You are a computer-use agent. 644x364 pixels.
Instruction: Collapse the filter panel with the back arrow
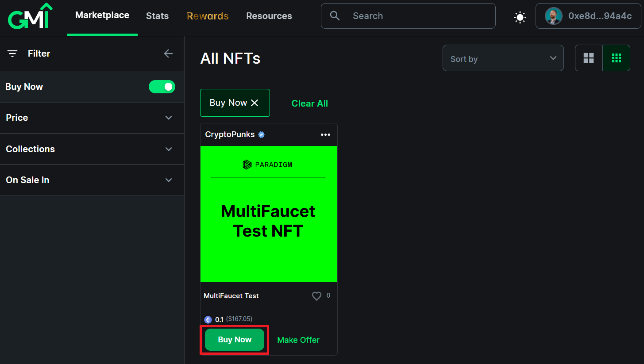[168, 54]
